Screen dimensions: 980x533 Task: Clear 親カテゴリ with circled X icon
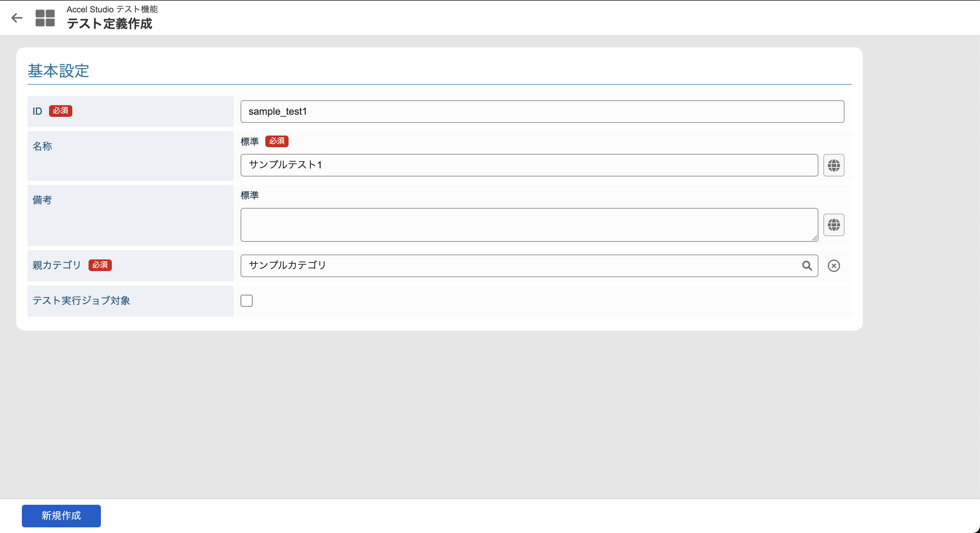[x=834, y=265]
